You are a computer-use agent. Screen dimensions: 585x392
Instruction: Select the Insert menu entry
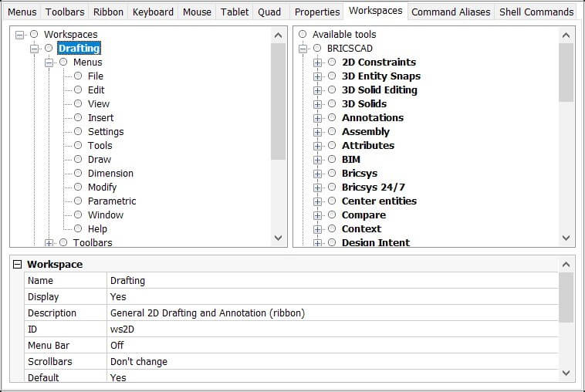pyautogui.click(x=100, y=118)
